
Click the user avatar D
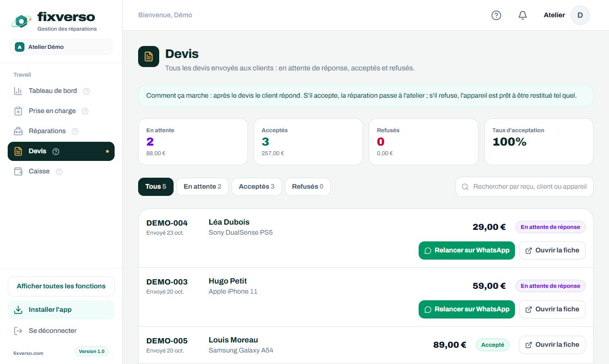pyautogui.click(x=580, y=15)
